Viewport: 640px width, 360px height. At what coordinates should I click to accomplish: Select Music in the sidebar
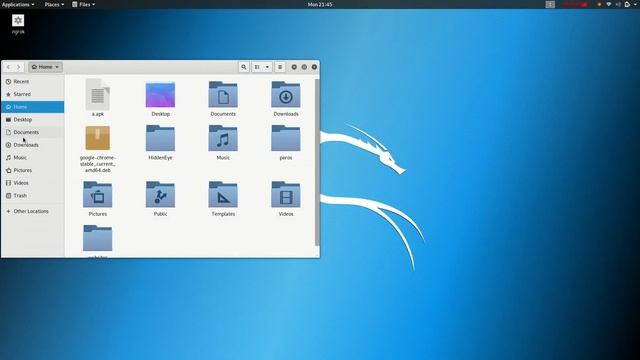pos(33,158)
